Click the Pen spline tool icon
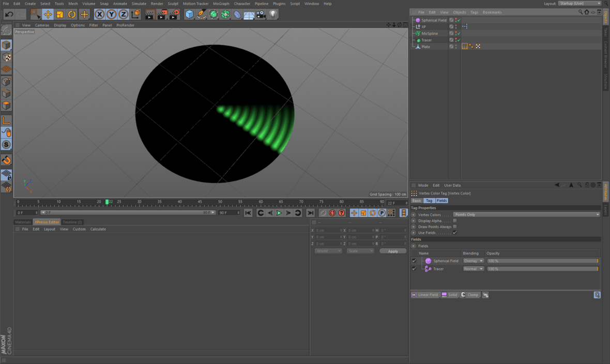The height and width of the screenshot is (364, 610). pyautogui.click(x=201, y=14)
